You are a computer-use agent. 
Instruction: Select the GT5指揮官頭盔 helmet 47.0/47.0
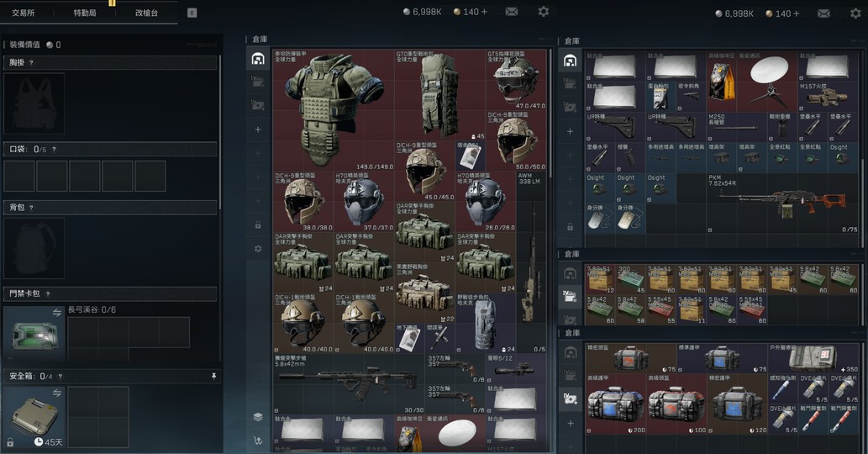pyautogui.click(x=517, y=80)
